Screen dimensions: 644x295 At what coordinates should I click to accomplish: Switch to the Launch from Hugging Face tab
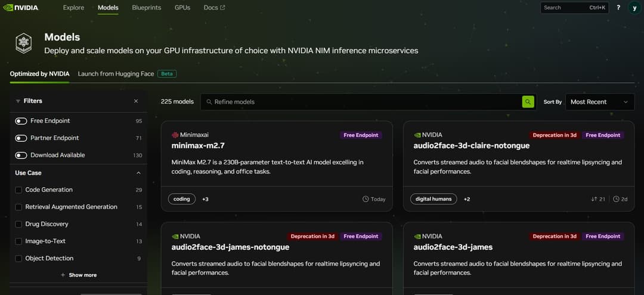coord(116,74)
